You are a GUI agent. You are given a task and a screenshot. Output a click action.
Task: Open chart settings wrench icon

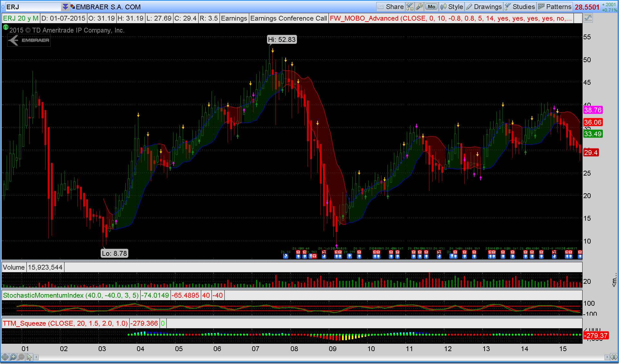tap(419, 7)
